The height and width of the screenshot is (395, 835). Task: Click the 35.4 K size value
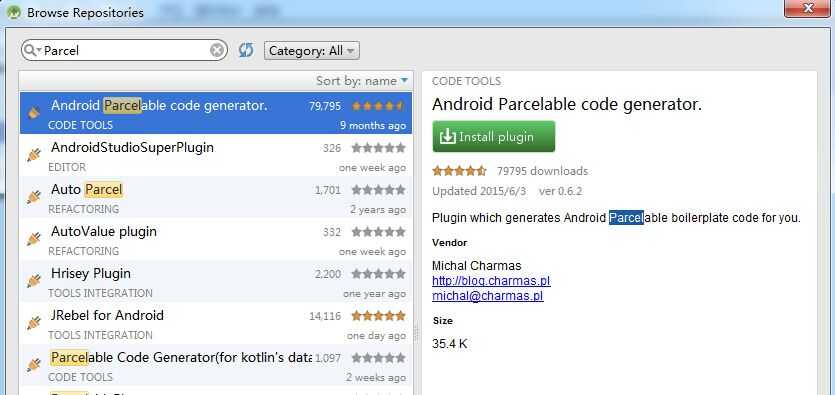[449, 344]
